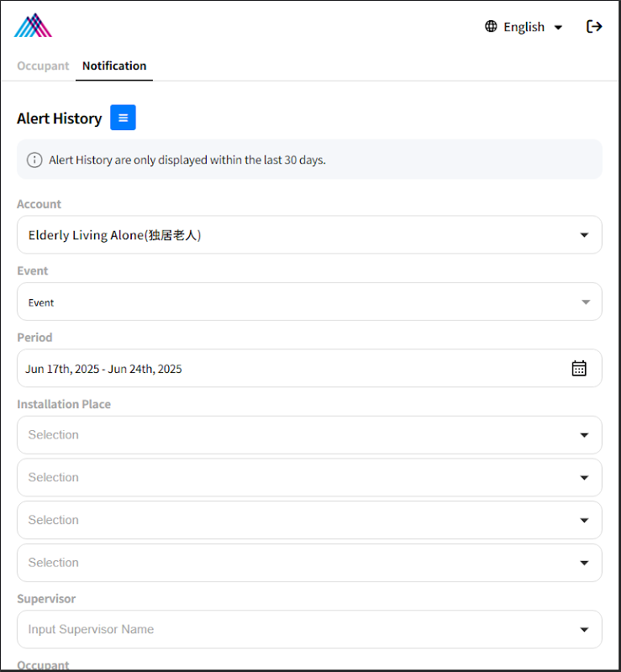This screenshot has height=672, width=621.
Task: Open the third Installation Place selection dropdown
Action: tap(309, 521)
